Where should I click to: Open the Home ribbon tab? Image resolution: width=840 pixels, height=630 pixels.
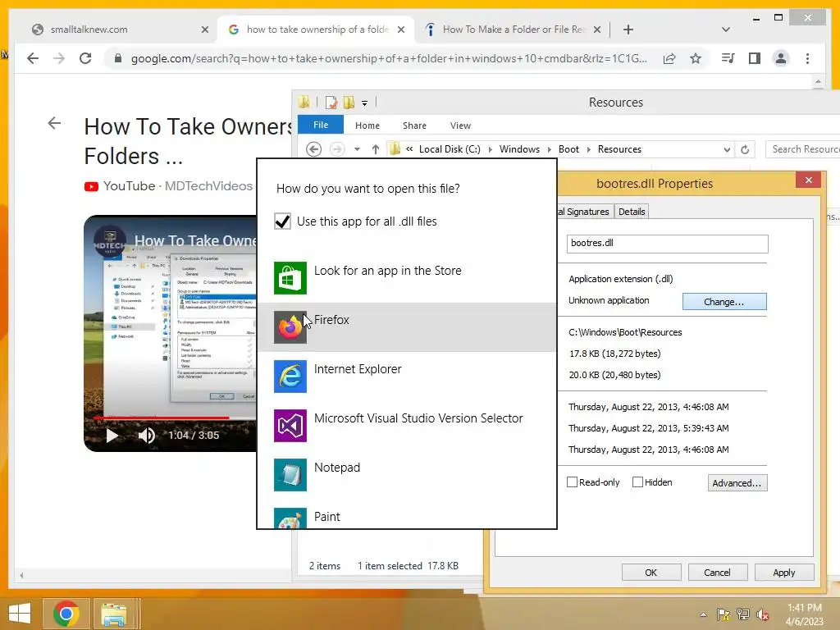point(367,126)
